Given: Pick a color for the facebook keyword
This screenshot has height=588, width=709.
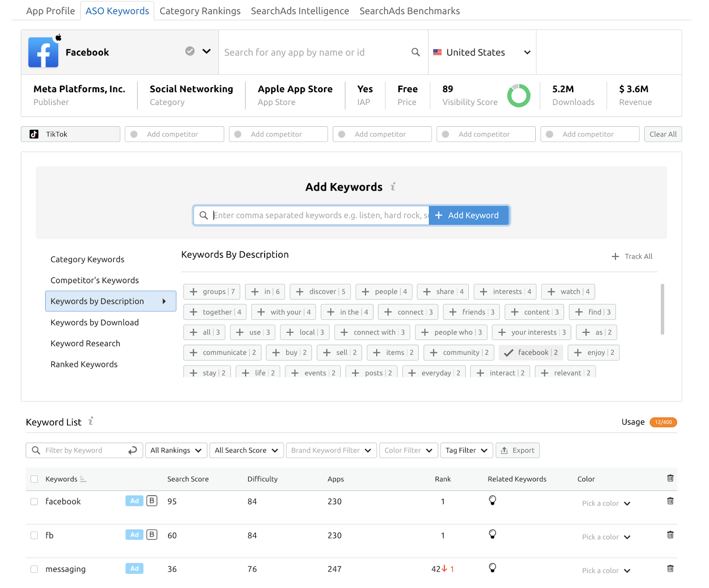Looking at the screenshot, I should tap(605, 503).
